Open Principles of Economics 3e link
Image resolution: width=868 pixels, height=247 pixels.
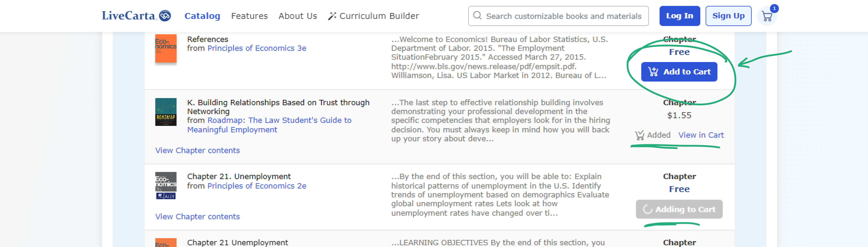pyautogui.click(x=257, y=48)
